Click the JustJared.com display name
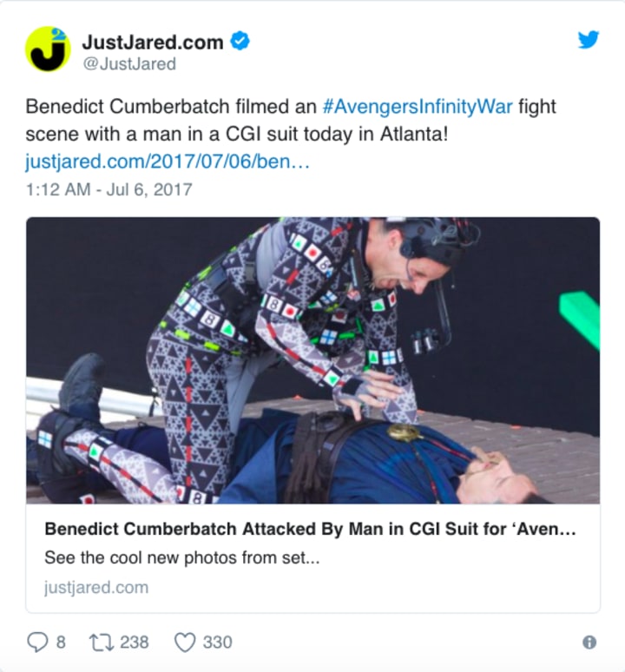 click(x=153, y=42)
